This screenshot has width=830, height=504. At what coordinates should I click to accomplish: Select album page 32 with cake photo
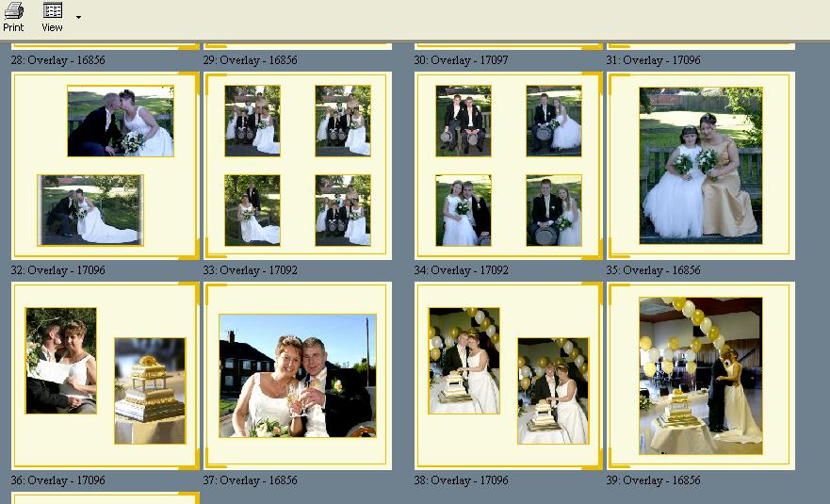106,376
